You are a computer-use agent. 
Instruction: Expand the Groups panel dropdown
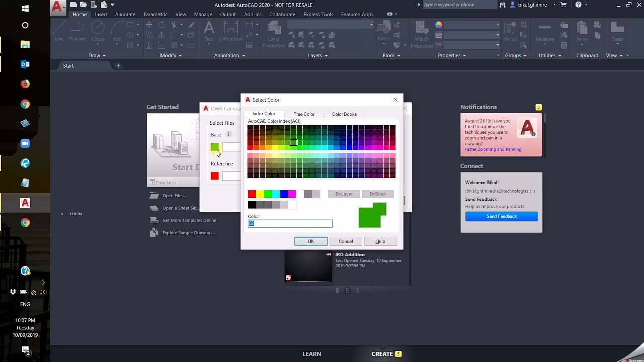click(516, 56)
